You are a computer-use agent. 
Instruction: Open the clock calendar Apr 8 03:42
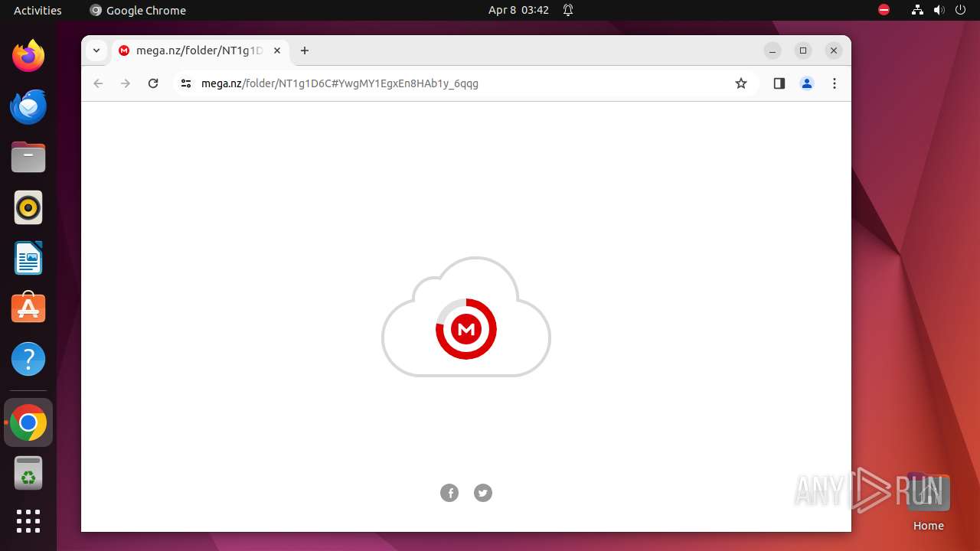pos(518,10)
